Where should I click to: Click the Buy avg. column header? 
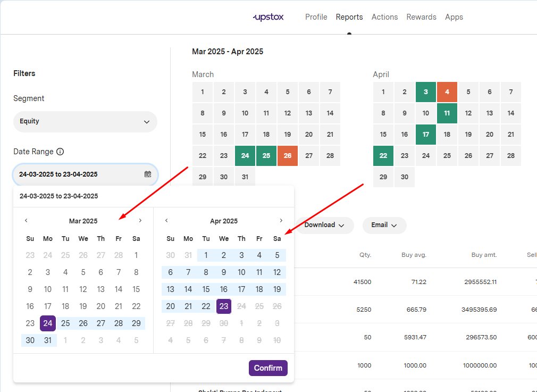[x=414, y=255]
